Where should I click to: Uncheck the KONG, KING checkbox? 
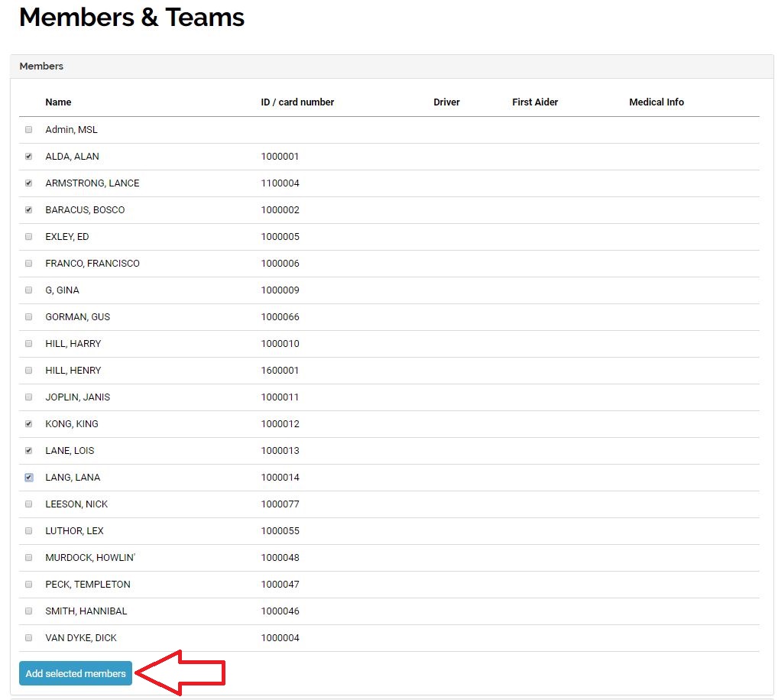[29, 424]
